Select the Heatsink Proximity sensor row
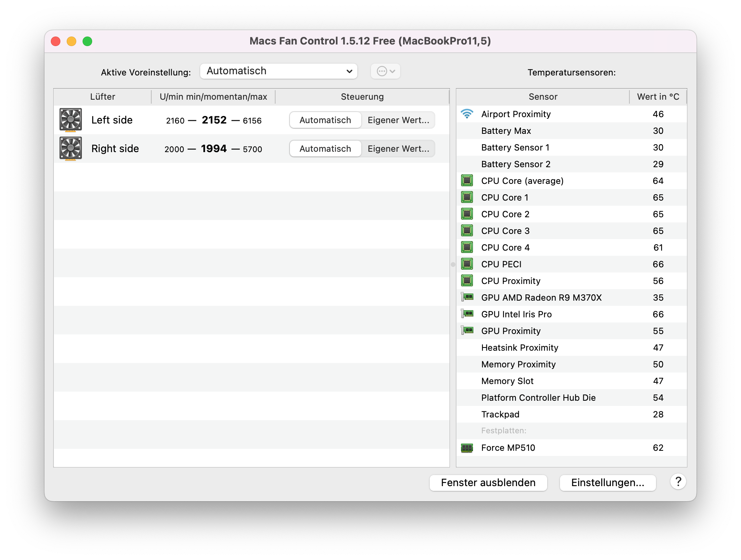 (x=571, y=348)
